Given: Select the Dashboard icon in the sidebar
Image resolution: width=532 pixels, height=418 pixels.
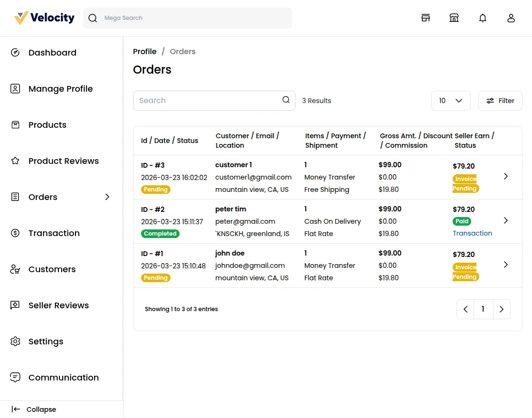Looking at the screenshot, I should pyautogui.click(x=15, y=52).
